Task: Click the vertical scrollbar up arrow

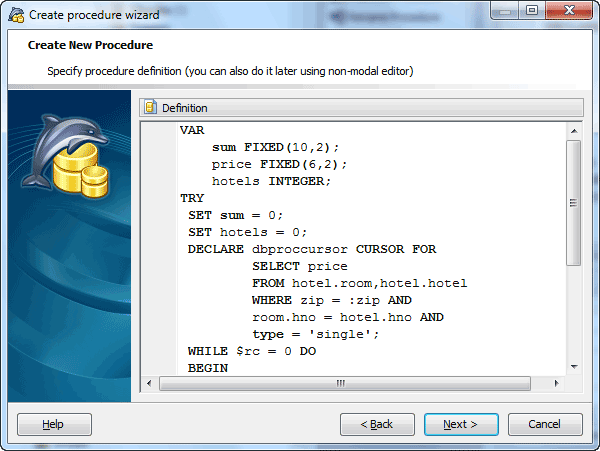Action: click(573, 130)
